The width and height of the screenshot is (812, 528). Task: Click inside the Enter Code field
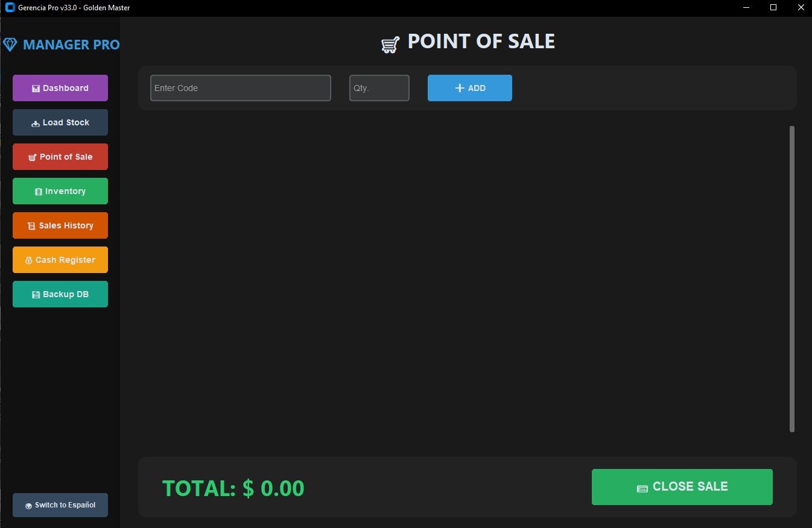pos(240,88)
